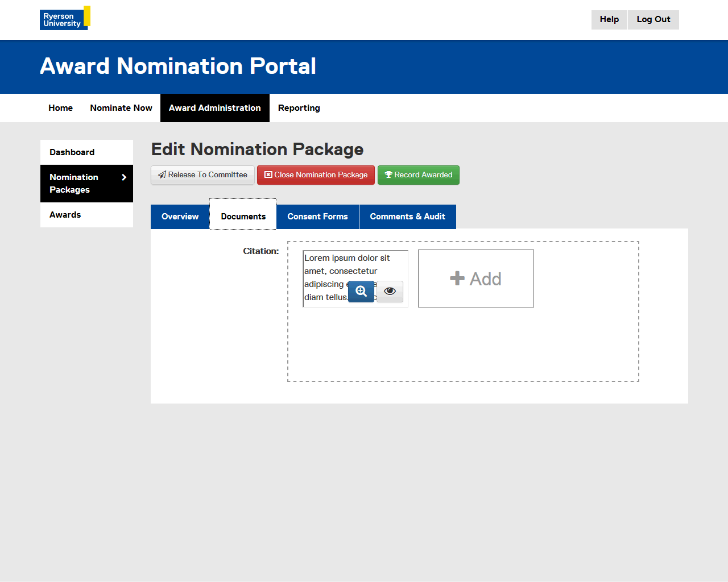Open Dashboard in the sidebar
Viewport: 728px width, 582px height.
72,152
